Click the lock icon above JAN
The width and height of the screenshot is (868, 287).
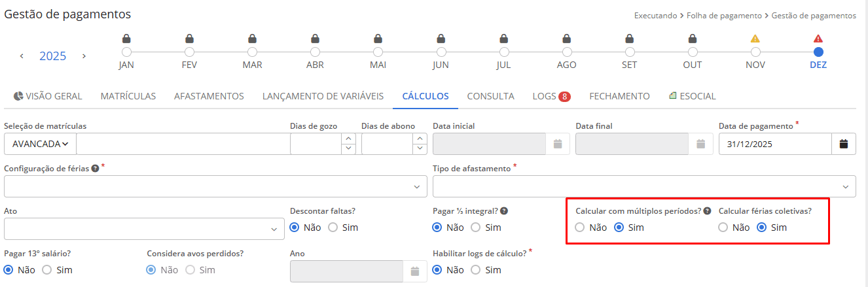click(126, 38)
